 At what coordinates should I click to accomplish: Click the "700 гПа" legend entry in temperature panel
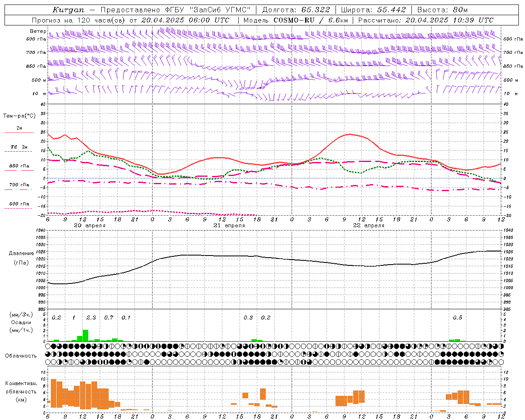[x=19, y=185]
